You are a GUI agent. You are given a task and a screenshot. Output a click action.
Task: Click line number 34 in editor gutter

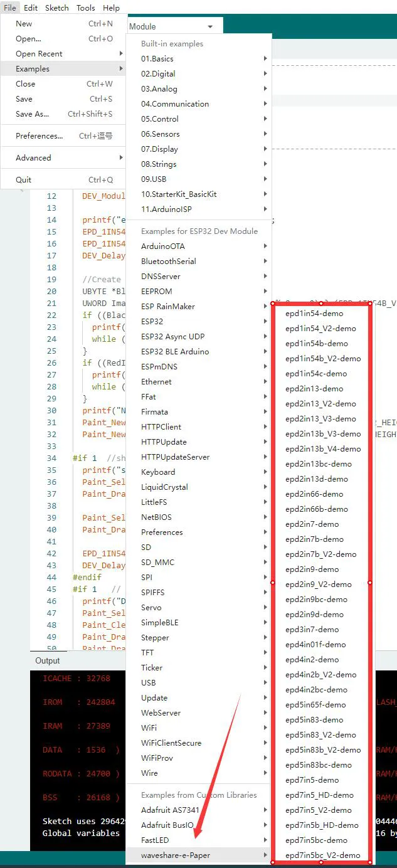(51, 458)
